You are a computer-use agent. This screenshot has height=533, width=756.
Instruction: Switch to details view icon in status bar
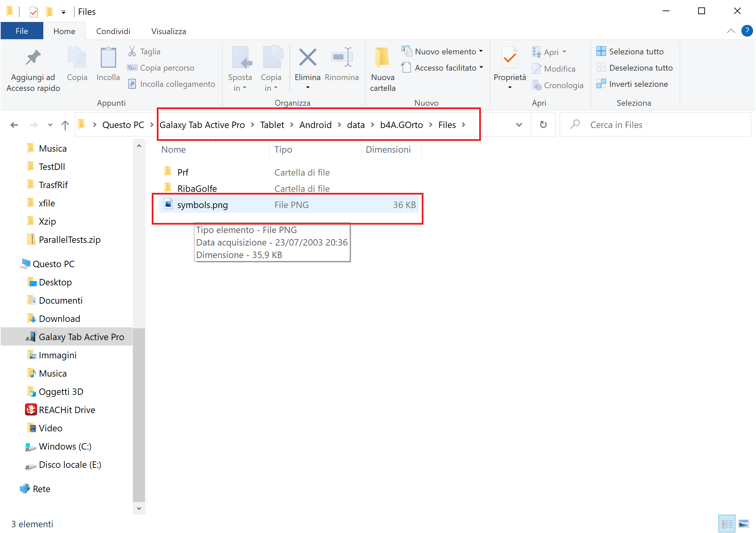[727, 524]
